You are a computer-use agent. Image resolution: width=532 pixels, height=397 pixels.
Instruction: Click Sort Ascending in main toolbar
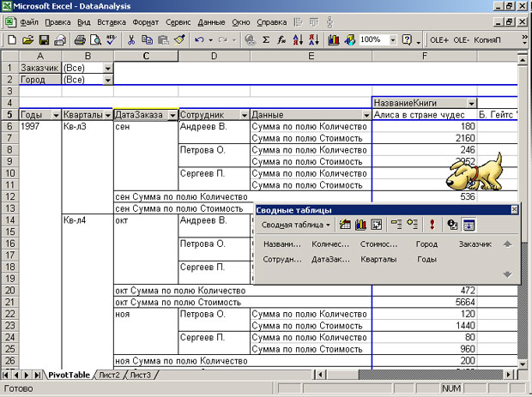297,39
